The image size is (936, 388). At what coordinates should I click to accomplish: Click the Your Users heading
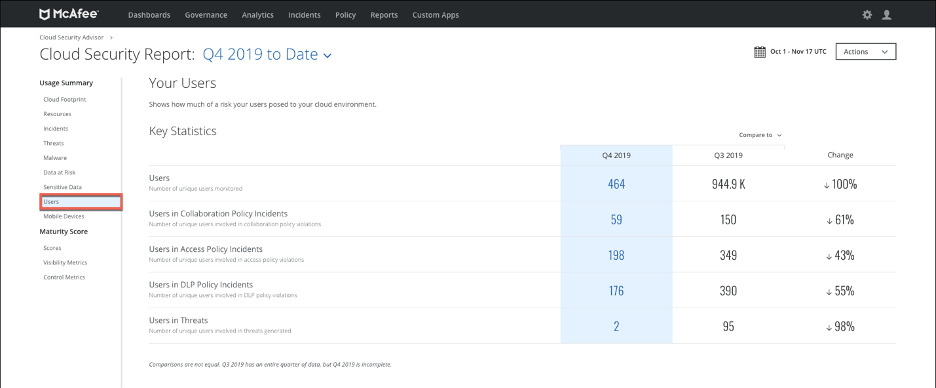pos(183,83)
